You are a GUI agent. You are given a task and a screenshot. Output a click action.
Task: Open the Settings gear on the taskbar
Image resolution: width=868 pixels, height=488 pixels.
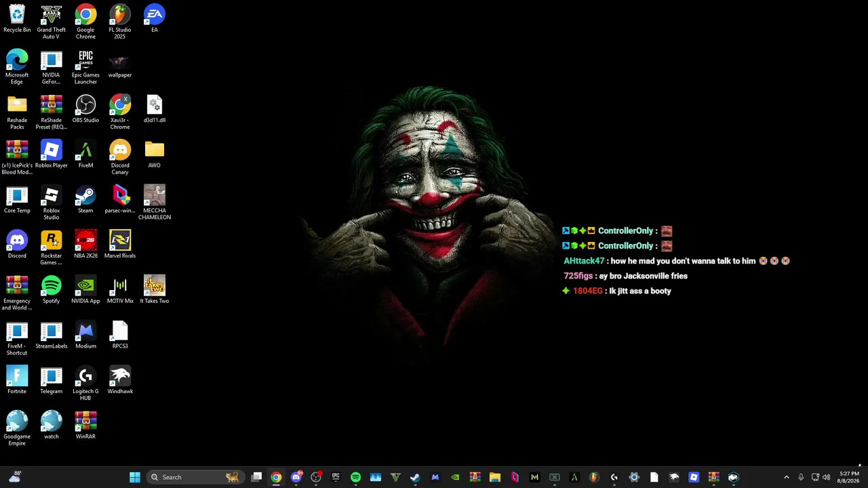click(634, 477)
